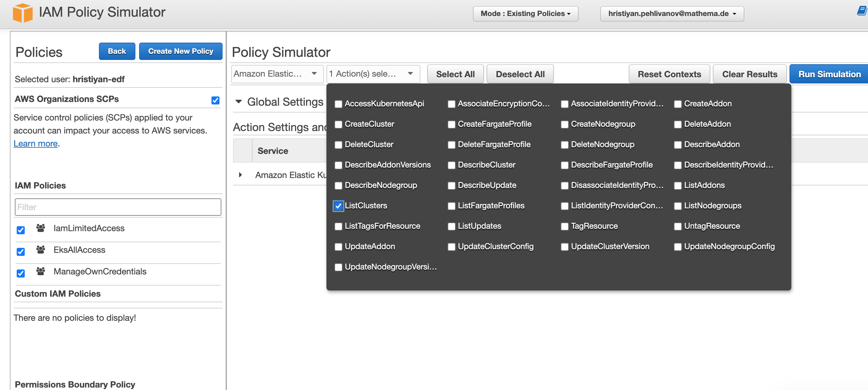The image size is (868, 390).
Task: Enable the CreateCluster action
Action: [x=338, y=124]
